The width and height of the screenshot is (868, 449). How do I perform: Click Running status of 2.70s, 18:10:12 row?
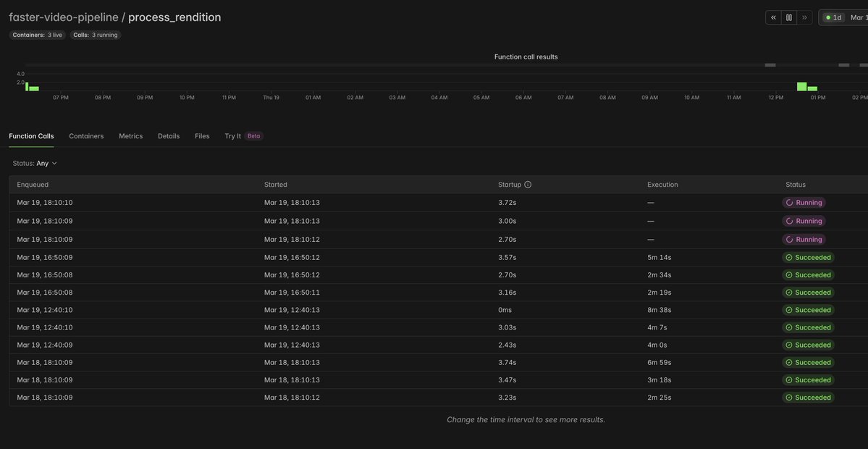[x=804, y=240]
